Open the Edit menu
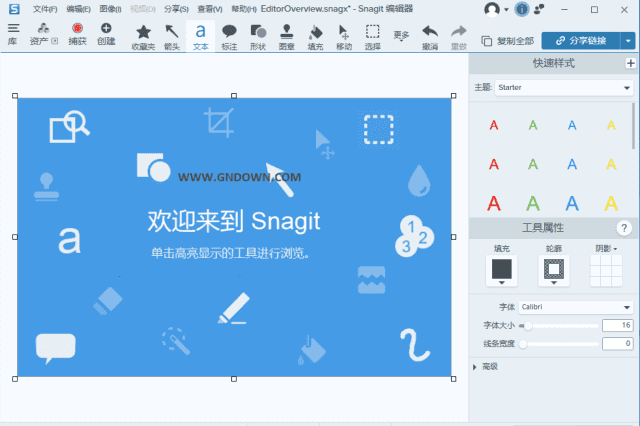 point(78,9)
